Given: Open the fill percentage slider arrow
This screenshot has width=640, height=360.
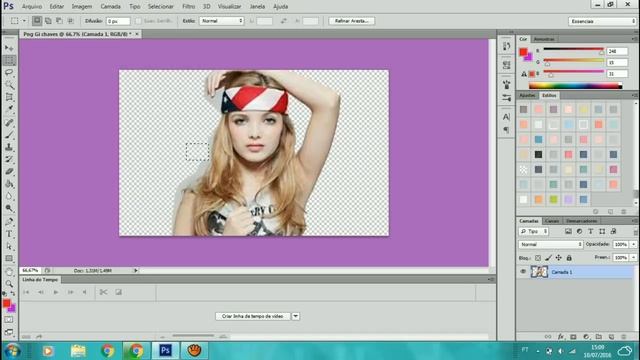Looking at the screenshot, I should [x=633, y=258].
